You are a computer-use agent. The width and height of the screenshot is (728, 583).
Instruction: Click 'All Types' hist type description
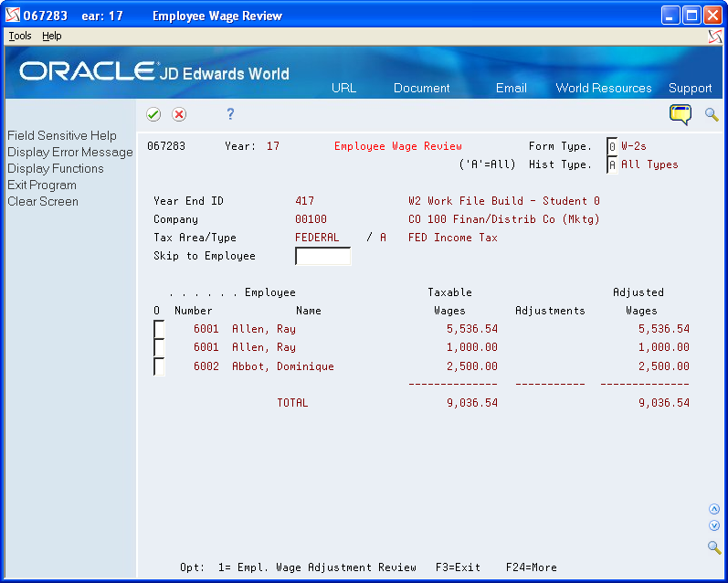pyautogui.click(x=649, y=164)
